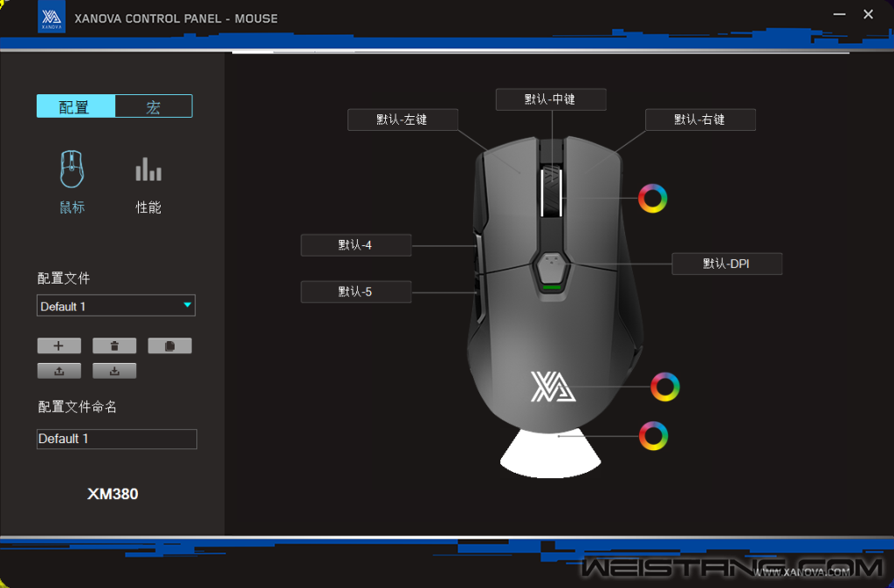894x588 pixels.
Task: Click the 默认-4 side button assignment
Action: click(356, 245)
